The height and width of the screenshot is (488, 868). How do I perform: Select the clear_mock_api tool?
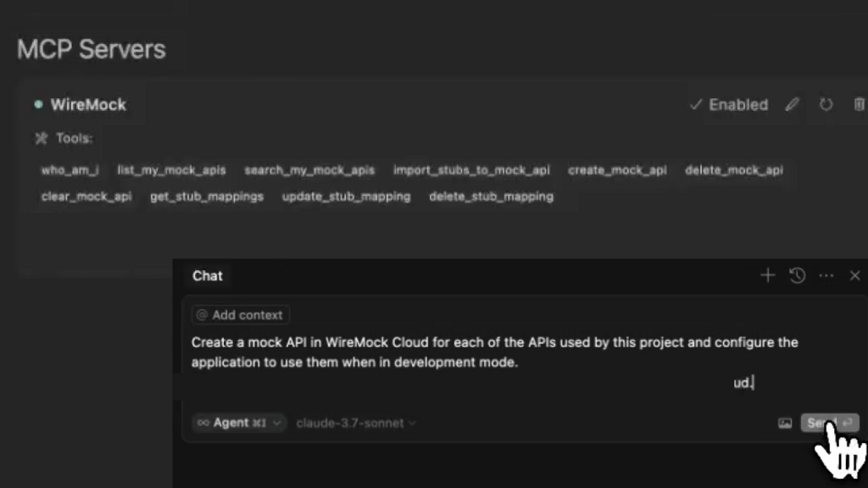(x=86, y=197)
